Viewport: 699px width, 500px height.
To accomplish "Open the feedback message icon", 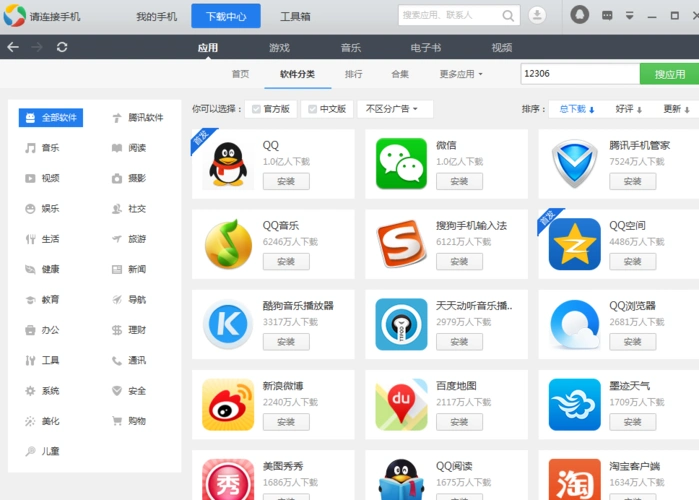I will pos(607,16).
